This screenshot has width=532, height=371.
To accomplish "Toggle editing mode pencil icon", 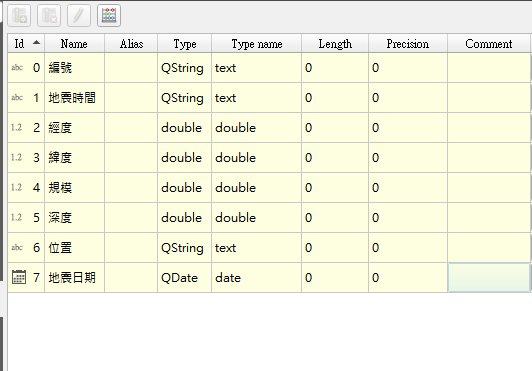I will (79, 16).
